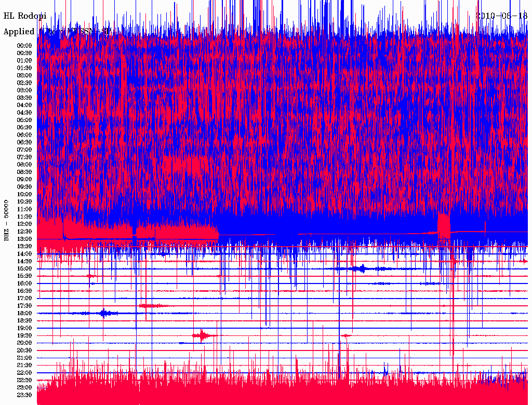Click the 'HL Rodopi' station title
Viewport: 532px width, 405px height.
(x=25, y=16)
